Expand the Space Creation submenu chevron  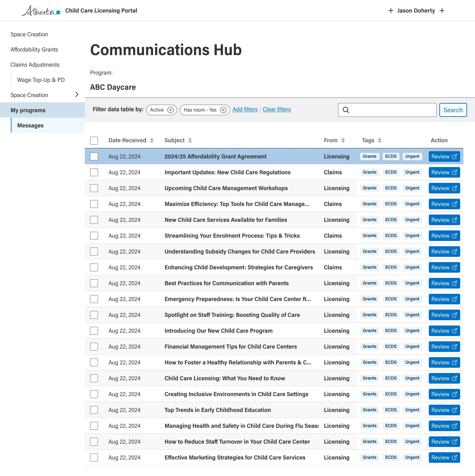(77, 95)
